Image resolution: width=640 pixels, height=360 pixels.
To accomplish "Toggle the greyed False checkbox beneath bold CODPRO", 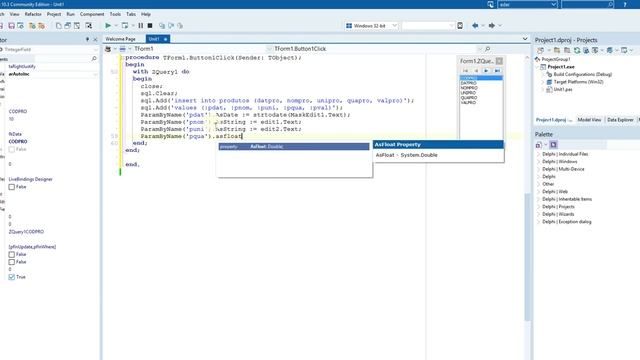I will (11, 149).
